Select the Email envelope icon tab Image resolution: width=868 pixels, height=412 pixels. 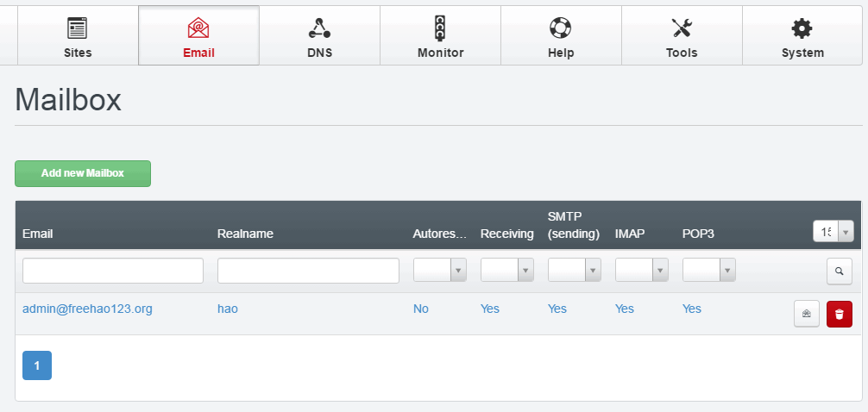coord(198,29)
